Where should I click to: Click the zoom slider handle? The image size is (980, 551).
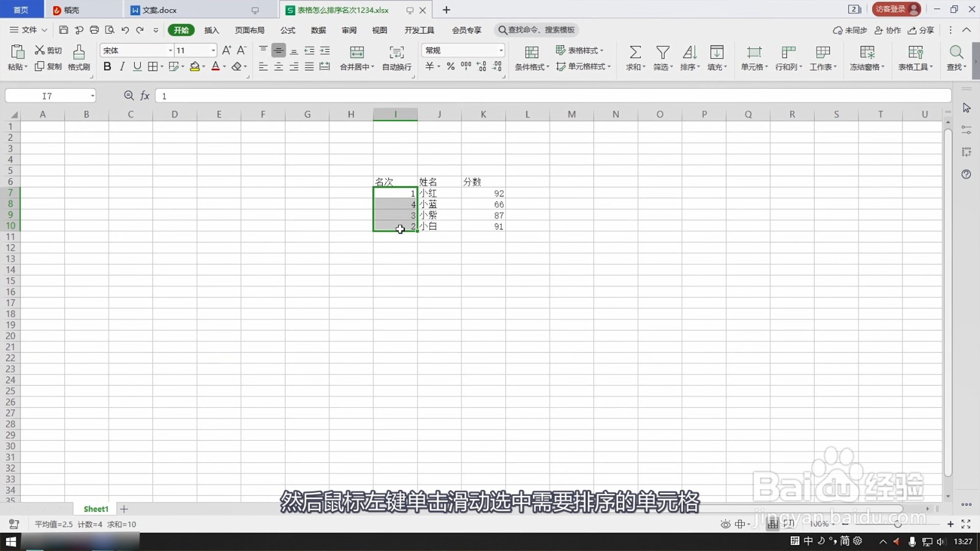tap(898, 524)
